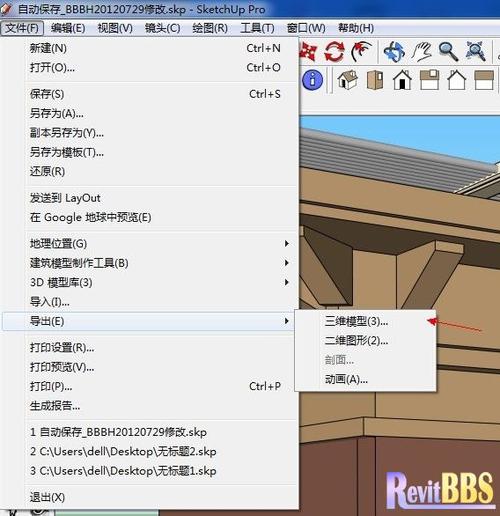500x516 pixels.
Task: Choose 导入(I)... menu entry
Action: coord(150,302)
